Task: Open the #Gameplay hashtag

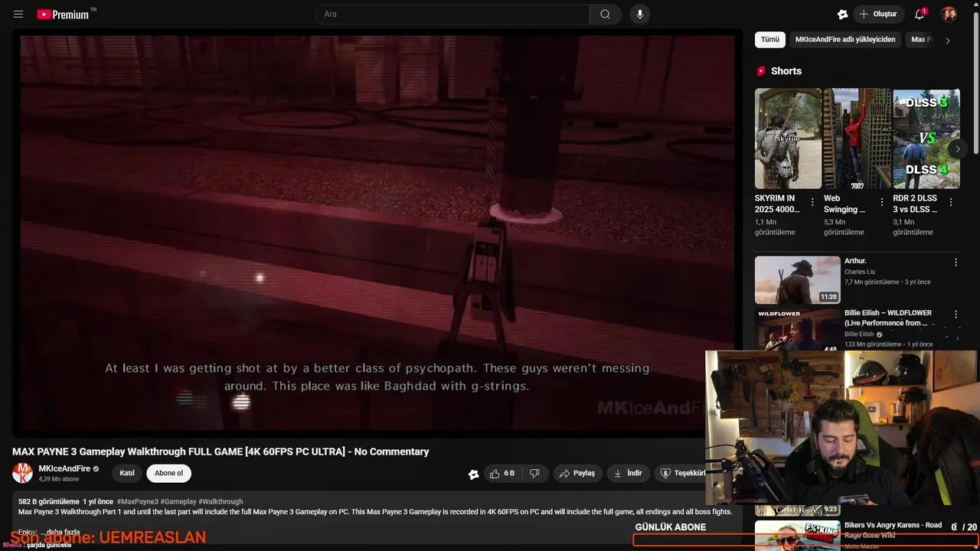Action: point(178,501)
